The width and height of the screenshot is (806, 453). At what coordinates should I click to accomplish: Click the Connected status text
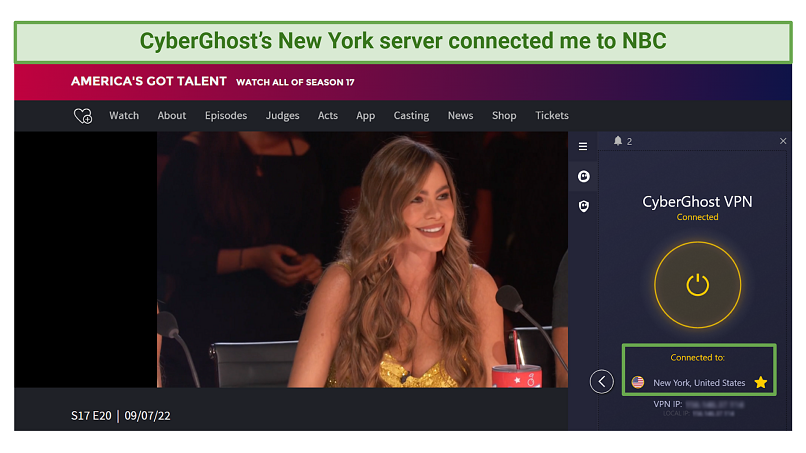[698, 217]
